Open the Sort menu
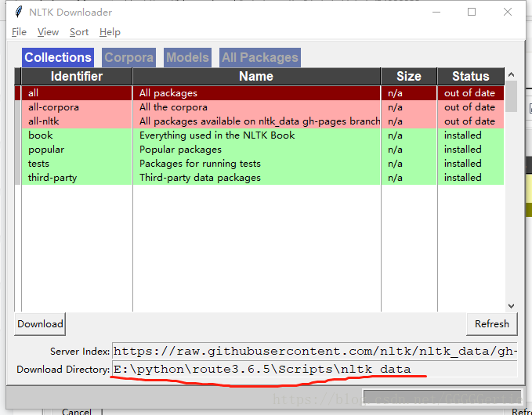 (79, 32)
